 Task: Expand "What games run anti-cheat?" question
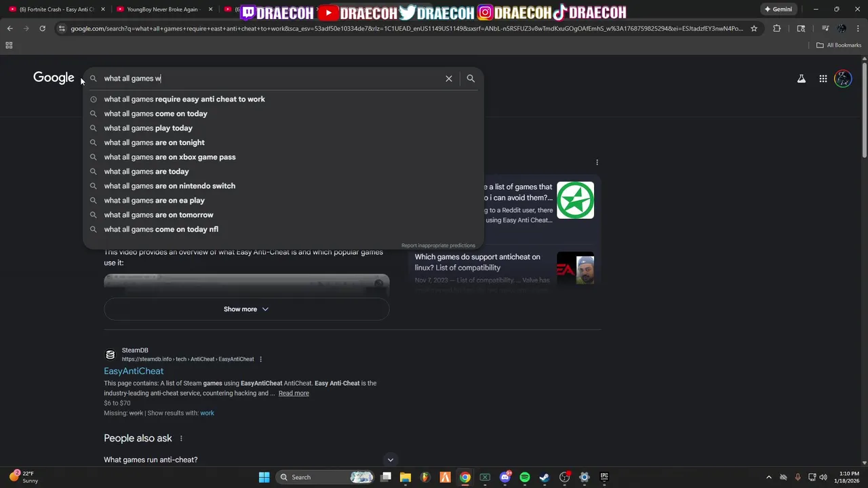pyautogui.click(x=248, y=460)
